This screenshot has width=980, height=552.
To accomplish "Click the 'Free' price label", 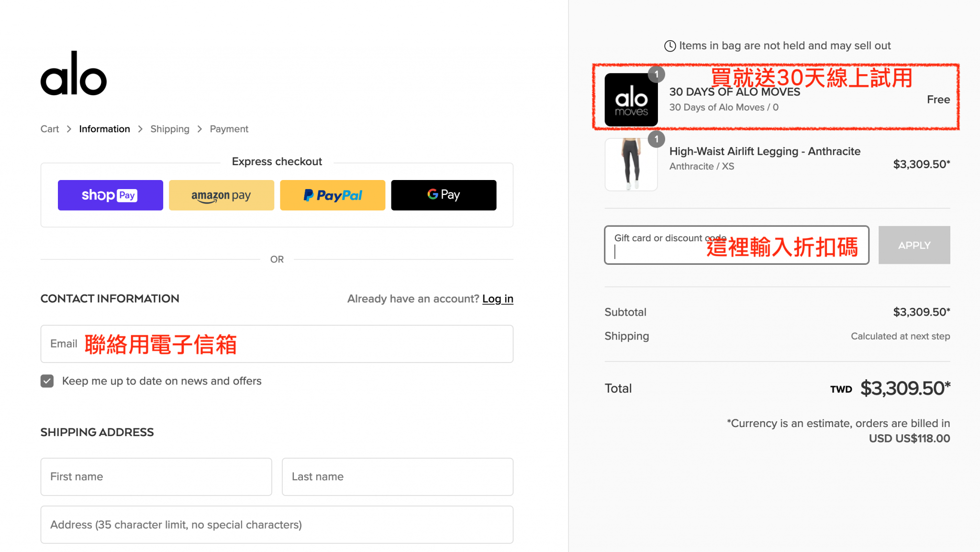I will pyautogui.click(x=938, y=100).
